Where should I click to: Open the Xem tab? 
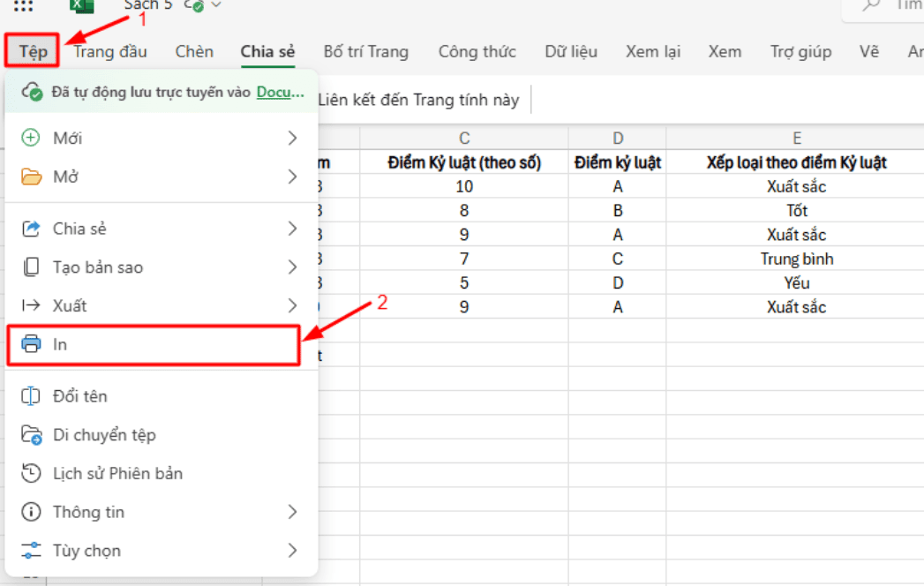coord(725,52)
